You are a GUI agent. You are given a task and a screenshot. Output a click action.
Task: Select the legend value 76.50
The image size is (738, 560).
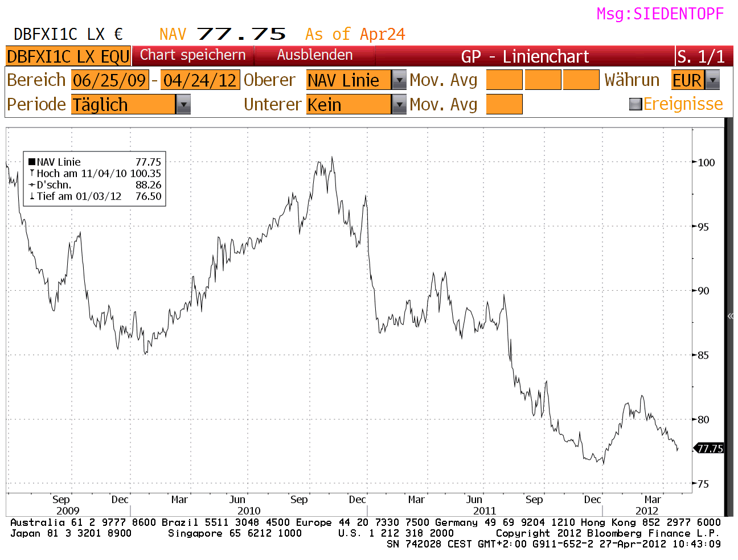(149, 196)
